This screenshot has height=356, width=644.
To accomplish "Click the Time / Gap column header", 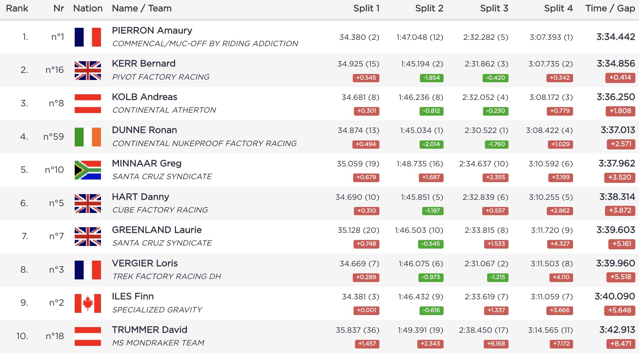I will (610, 8).
